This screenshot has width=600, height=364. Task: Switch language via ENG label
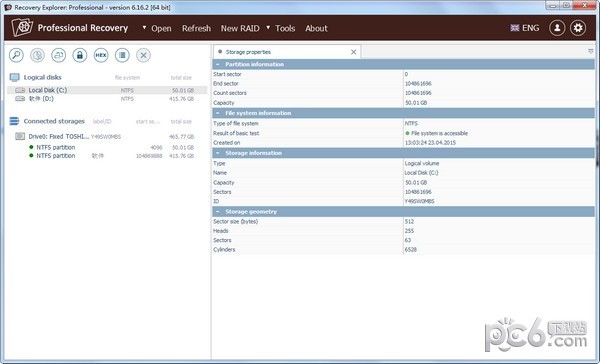pos(530,28)
